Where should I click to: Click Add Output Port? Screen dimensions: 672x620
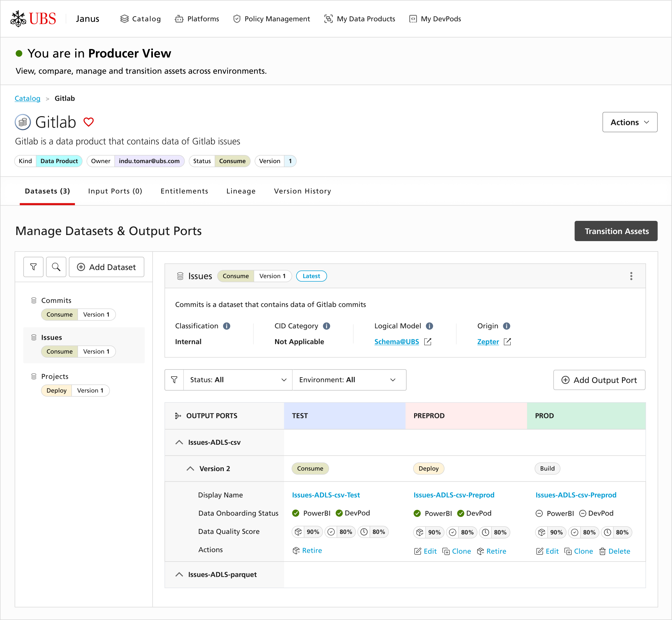(x=599, y=380)
